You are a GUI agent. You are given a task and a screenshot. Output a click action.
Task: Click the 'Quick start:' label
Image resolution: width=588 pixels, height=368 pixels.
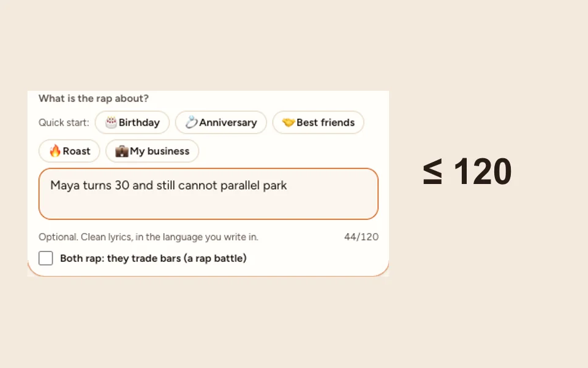(x=64, y=123)
